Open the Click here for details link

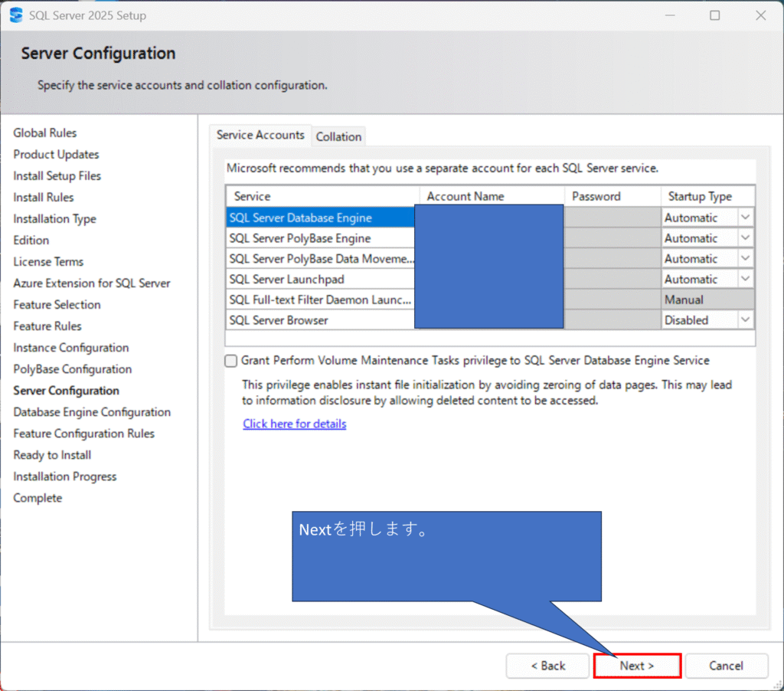coord(295,424)
